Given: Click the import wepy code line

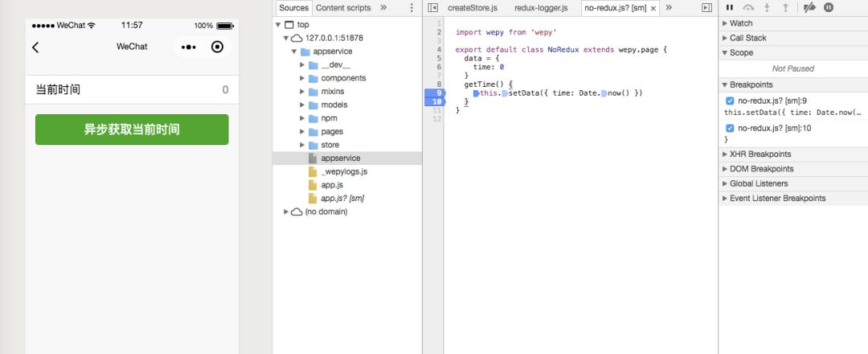Looking at the screenshot, I should click(506, 33).
